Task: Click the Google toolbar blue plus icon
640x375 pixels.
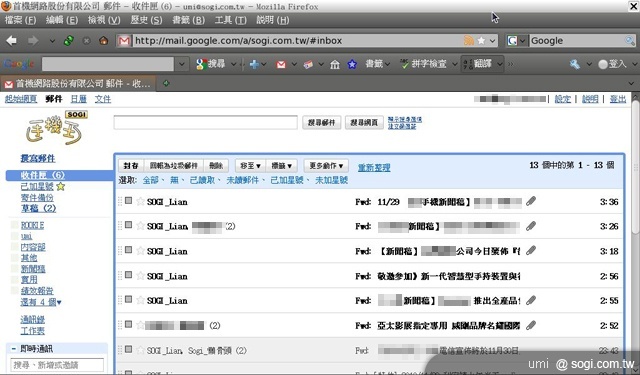Action: pyautogui.click(x=254, y=64)
